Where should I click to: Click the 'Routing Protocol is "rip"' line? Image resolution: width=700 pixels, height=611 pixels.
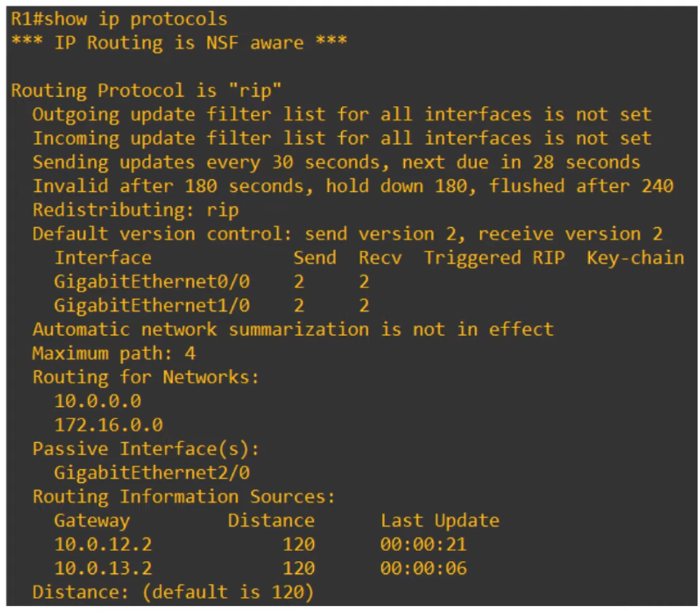pyautogui.click(x=146, y=91)
